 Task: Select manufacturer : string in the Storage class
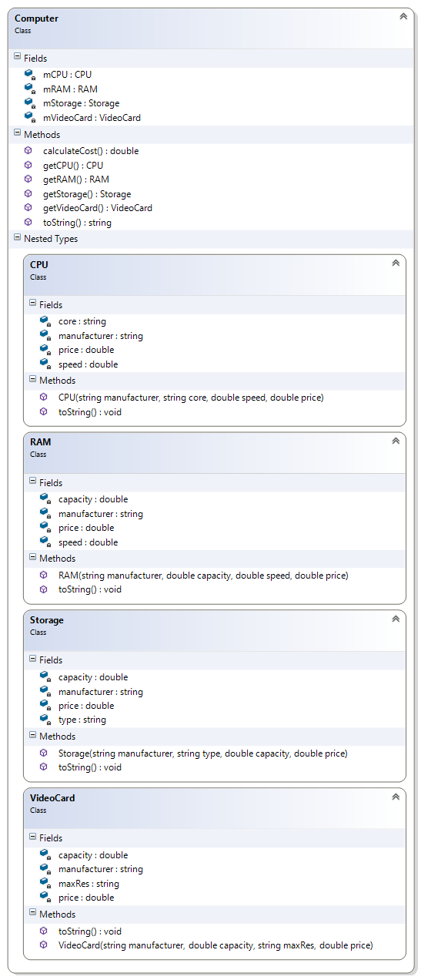tap(101, 692)
